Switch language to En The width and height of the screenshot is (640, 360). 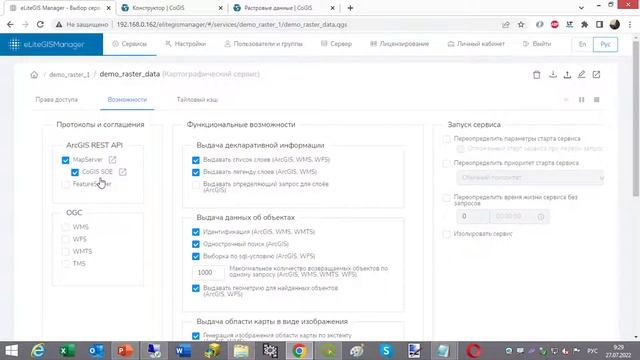pos(582,44)
